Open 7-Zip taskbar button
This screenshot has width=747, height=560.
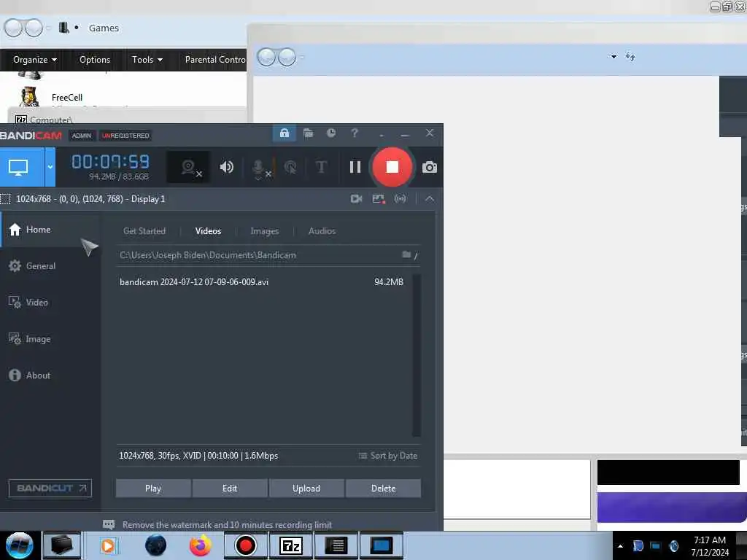coord(291,545)
